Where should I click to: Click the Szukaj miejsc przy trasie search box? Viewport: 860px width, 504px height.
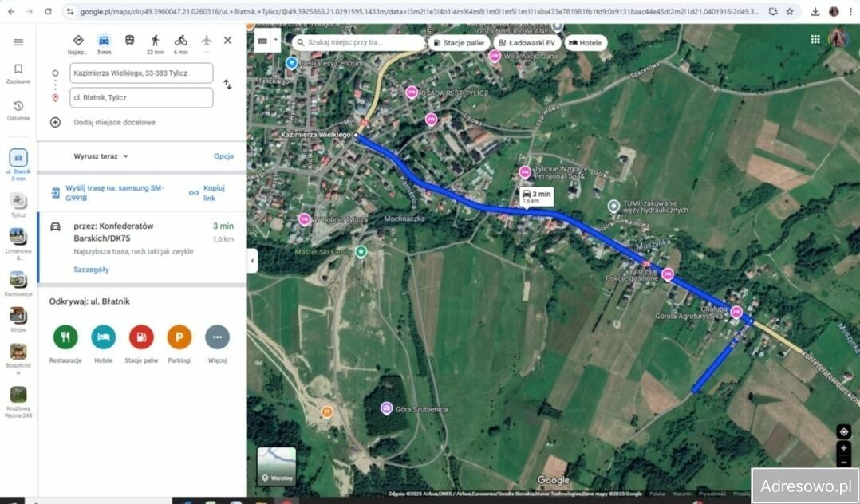[x=357, y=42]
